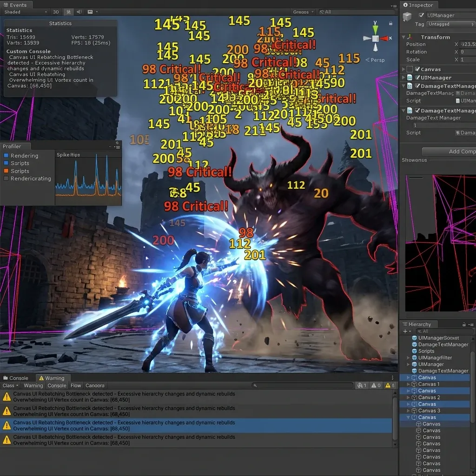Screen dimensions: 476x476
Task: Click the Add Component button
Action: pos(450,151)
